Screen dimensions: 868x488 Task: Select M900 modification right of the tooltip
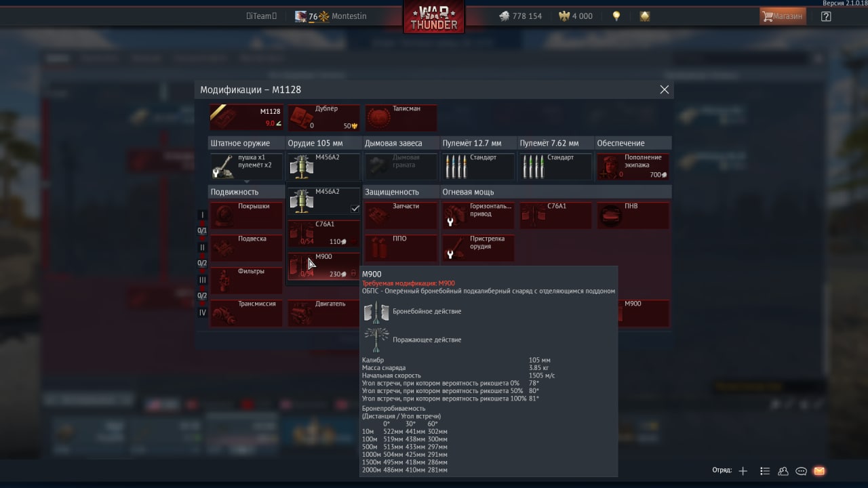tap(644, 313)
